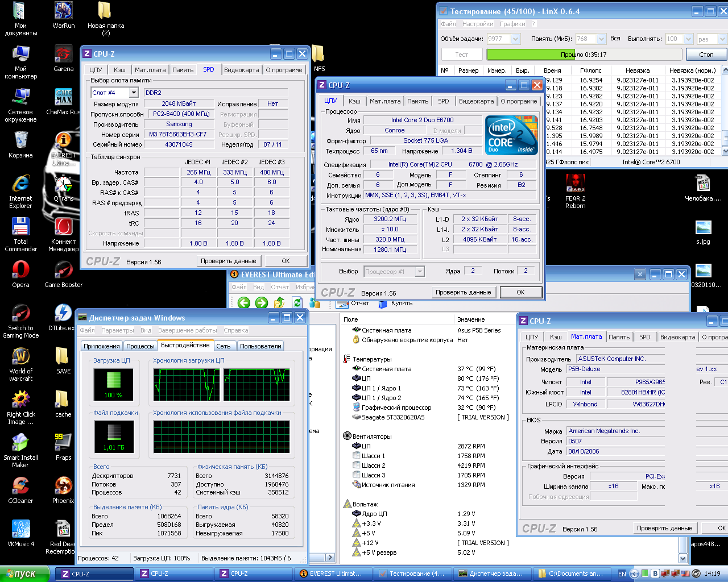Switch to the SPD tab in front CPU-Z
The height and width of the screenshot is (582, 728).
click(x=443, y=101)
